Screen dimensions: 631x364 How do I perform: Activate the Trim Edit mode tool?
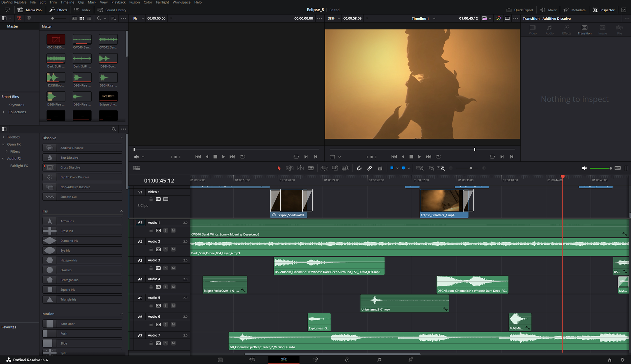(290, 168)
